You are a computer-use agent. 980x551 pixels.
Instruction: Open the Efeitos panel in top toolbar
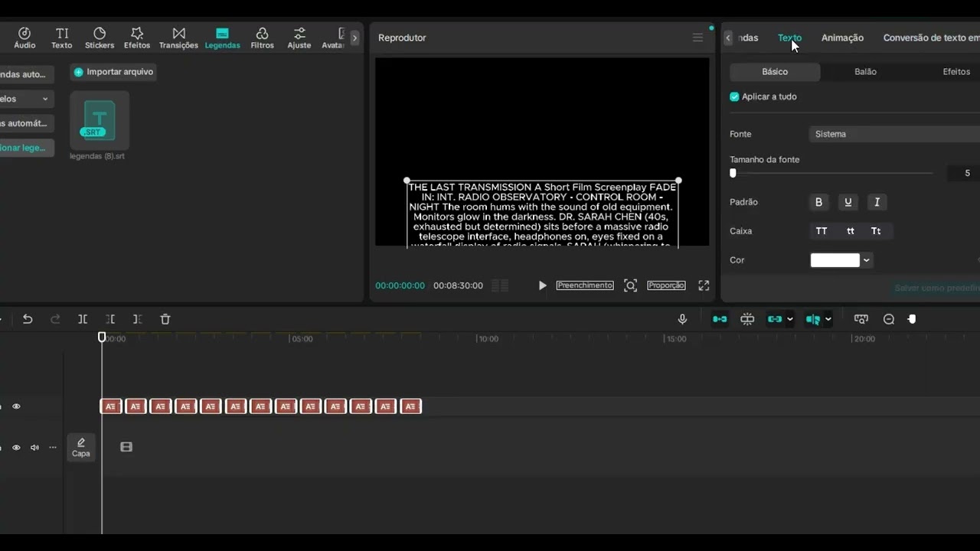tap(137, 38)
